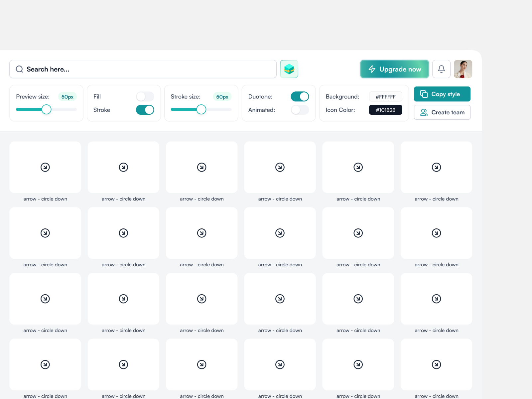The image size is (532, 399).
Task: Turn off the Duotone toggle
Action: click(300, 96)
